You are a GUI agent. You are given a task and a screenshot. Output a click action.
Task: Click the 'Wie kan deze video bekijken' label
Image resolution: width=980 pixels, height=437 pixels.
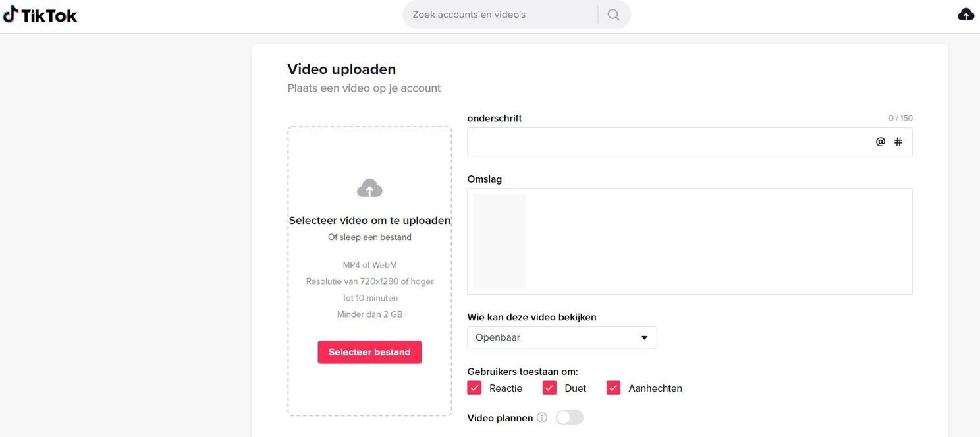point(531,317)
